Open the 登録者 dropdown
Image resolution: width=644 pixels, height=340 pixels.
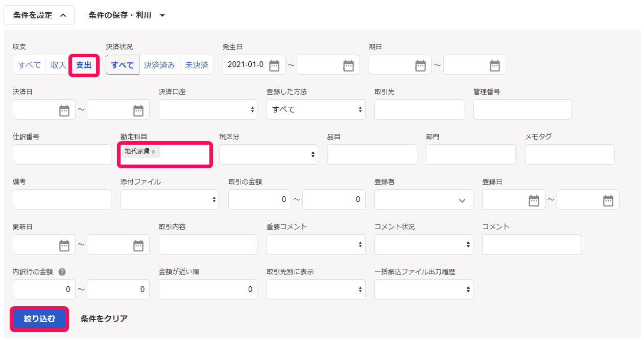click(424, 199)
